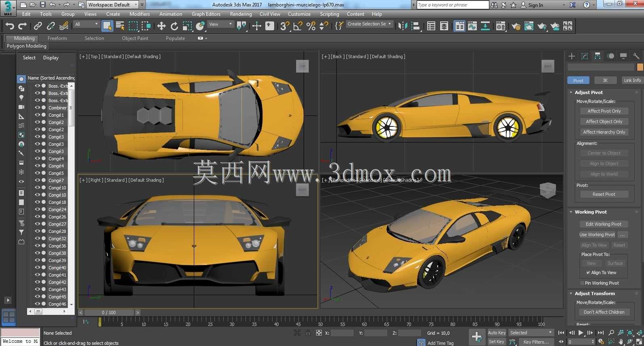Click the keyword search field
This screenshot has height=346, width=644.
[452, 5]
